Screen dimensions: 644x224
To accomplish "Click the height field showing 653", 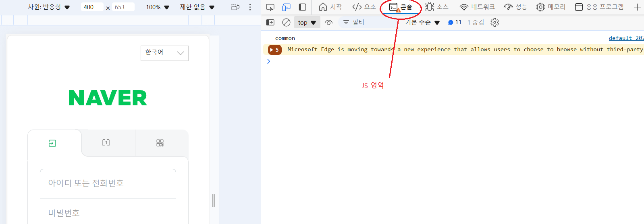I will [123, 7].
